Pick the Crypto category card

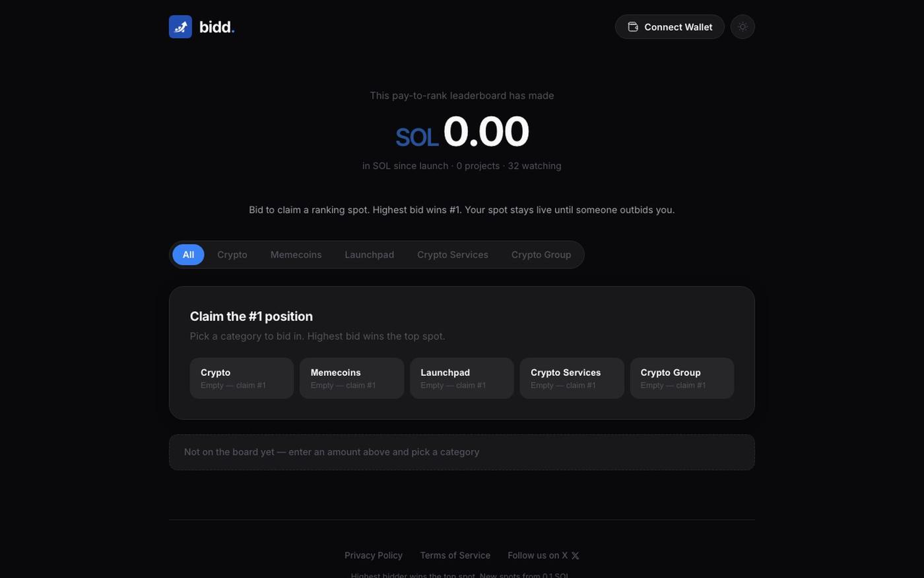coord(242,379)
